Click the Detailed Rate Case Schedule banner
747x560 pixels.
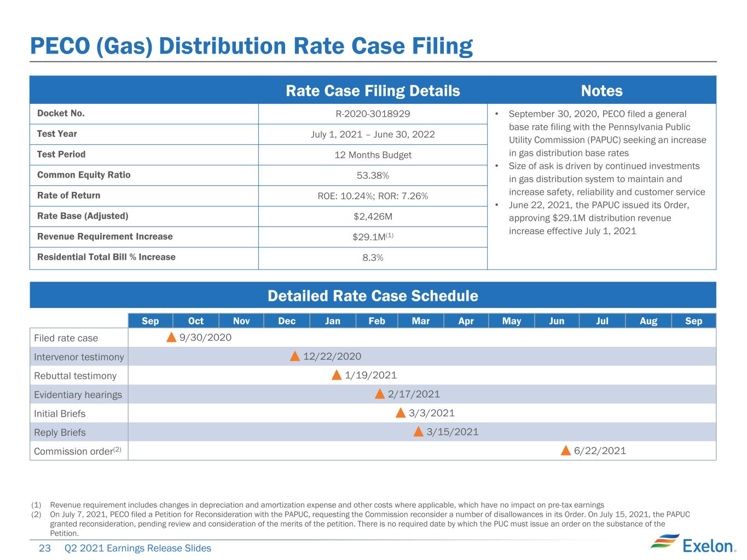[373, 295]
